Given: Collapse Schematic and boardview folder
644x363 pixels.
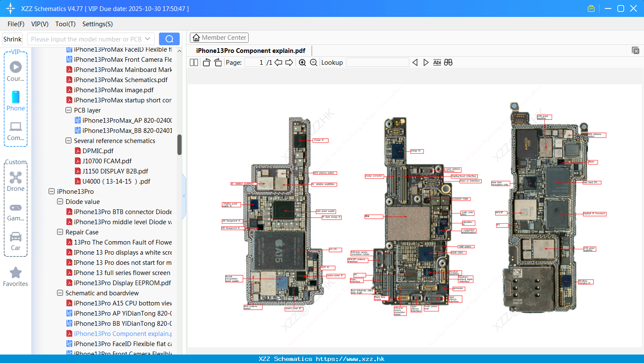Looking at the screenshot, I should 60,293.
